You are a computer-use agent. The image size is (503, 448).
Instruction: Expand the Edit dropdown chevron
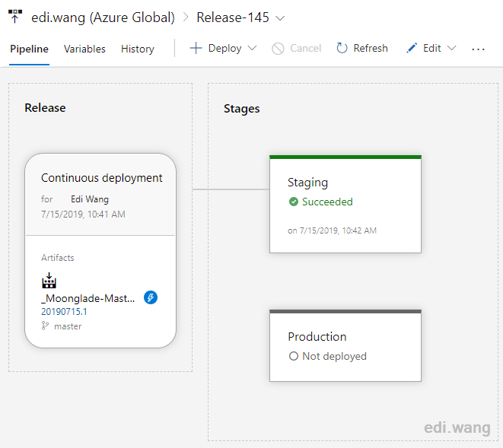tap(452, 48)
